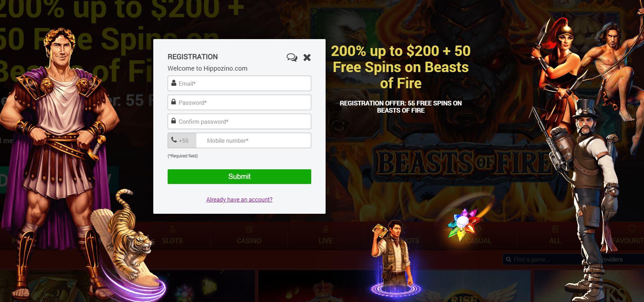Image resolution: width=644 pixels, height=302 pixels.
Task: Open the +56 country code selector
Action: (182, 141)
